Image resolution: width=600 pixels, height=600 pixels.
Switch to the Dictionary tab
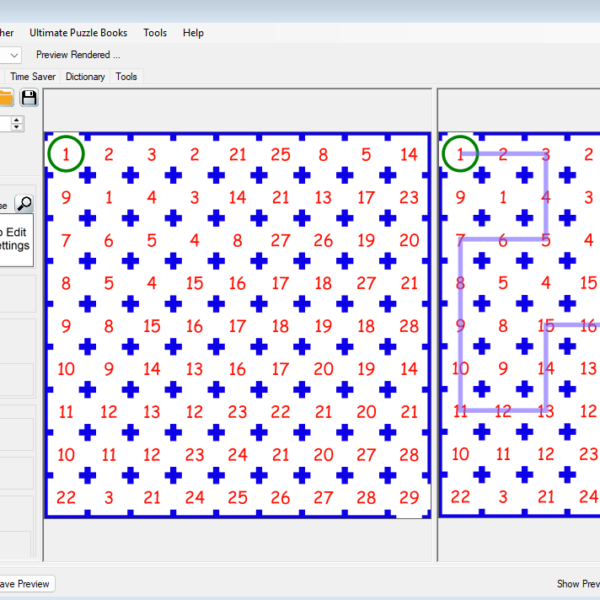pos(85,76)
